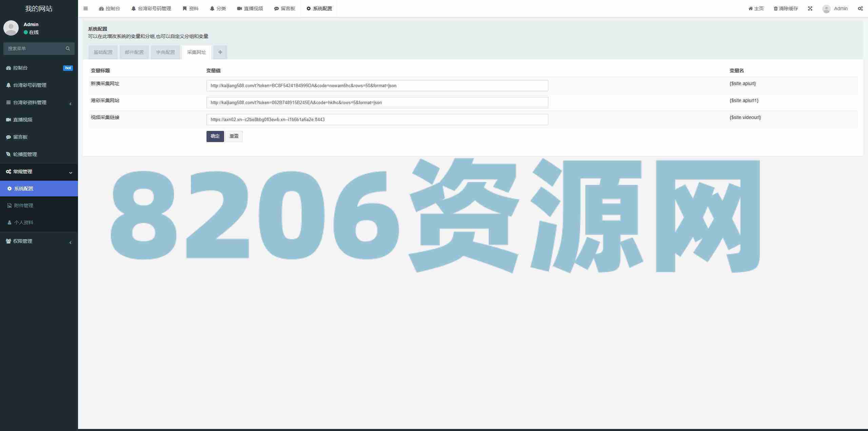The width and height of the screenshot is (868, 431).
Task: Toggle the sidebar hamburger menu icon
Action: click(x=85, y=8)
